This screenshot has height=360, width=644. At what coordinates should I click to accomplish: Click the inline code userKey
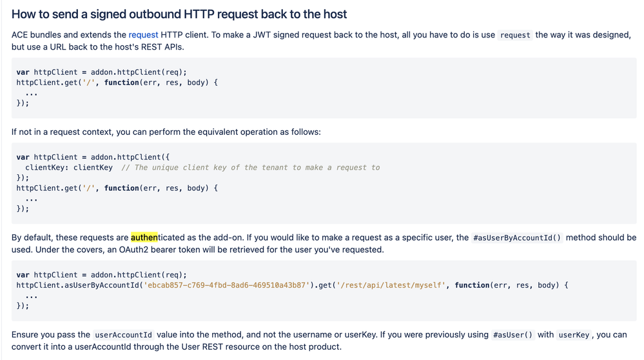(574, 335)
